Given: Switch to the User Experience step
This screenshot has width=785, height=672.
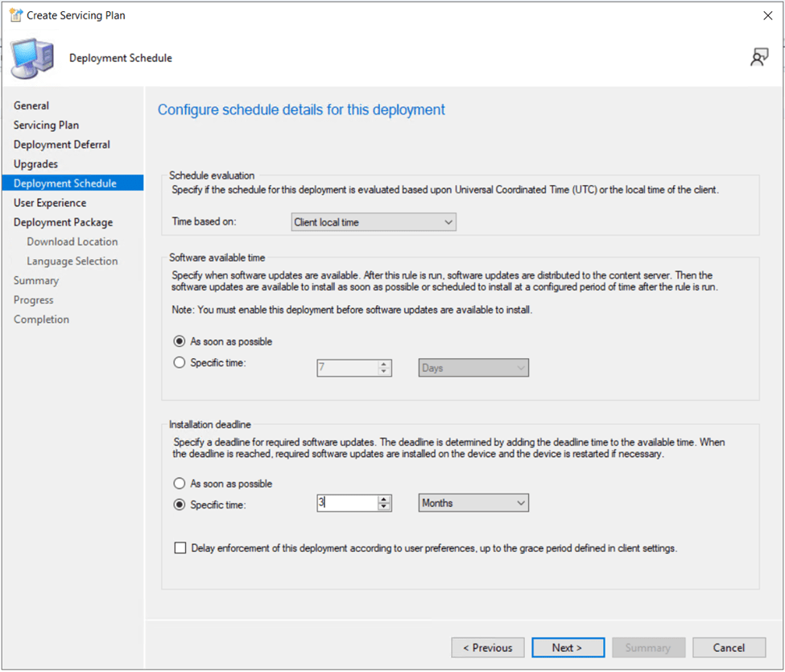Looking at the screenshot, I should pyautogui.click(x=50, y=203).
